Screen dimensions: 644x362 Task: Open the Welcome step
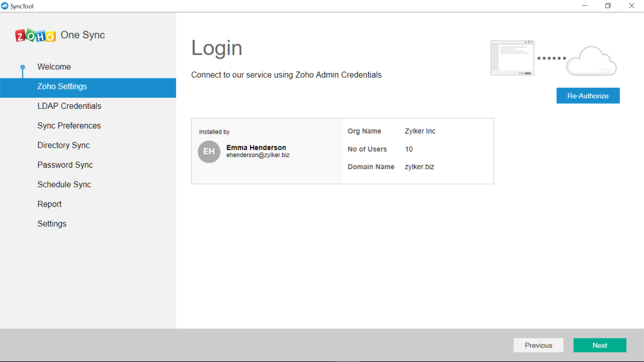tap(54, 67)
